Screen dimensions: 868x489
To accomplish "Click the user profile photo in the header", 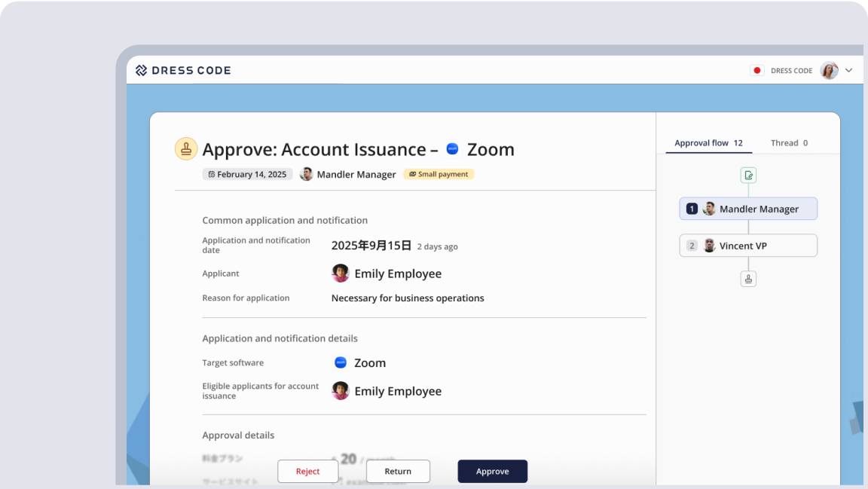I will click(829, 69).
